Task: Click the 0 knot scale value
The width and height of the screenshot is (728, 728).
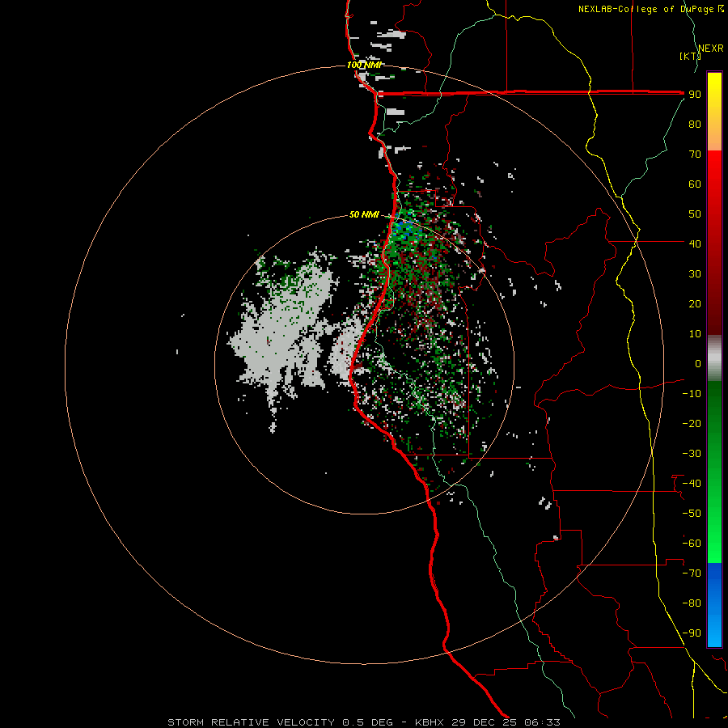Action: coord(698,363)
